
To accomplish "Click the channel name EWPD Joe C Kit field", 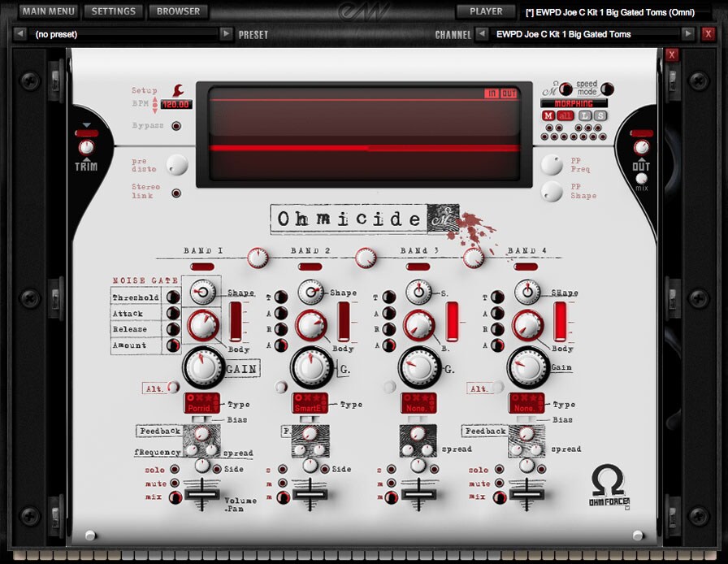I will click(x=585, y=34).
